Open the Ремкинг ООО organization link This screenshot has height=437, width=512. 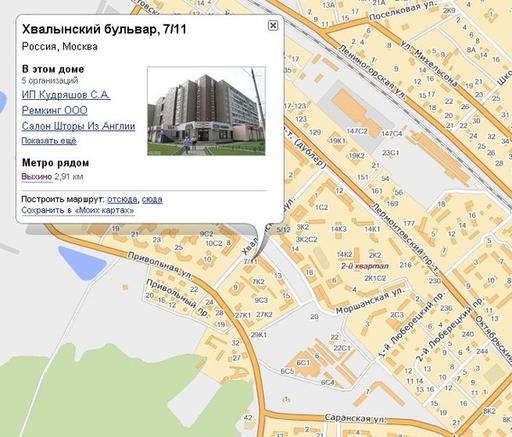(55, 110)
